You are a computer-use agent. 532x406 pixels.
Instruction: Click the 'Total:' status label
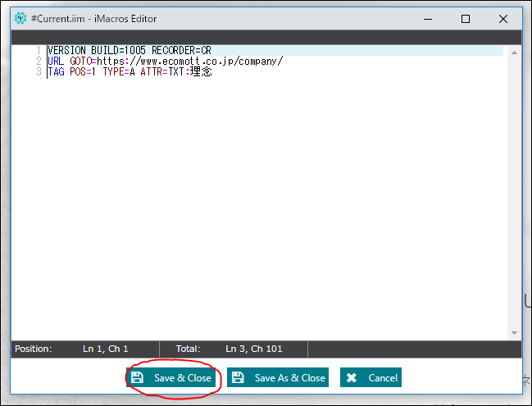[x=188, y=349]
